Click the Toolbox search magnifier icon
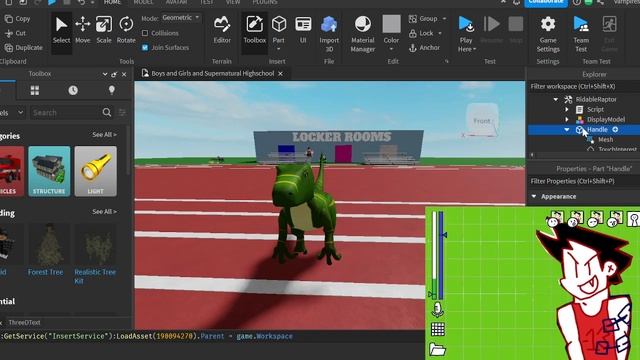The height and width of the screenshot is (360, 640). pos(107,112)
